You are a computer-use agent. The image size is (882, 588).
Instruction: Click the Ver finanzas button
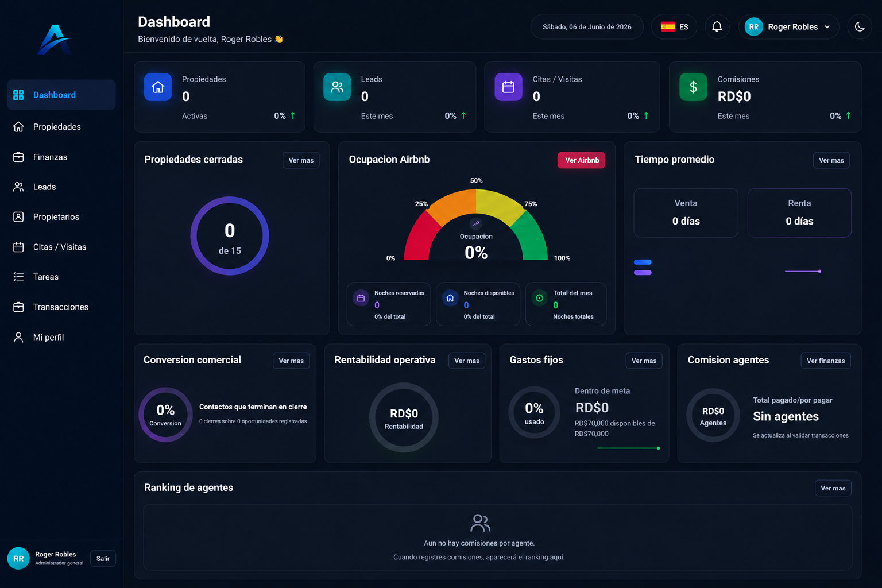826,361
